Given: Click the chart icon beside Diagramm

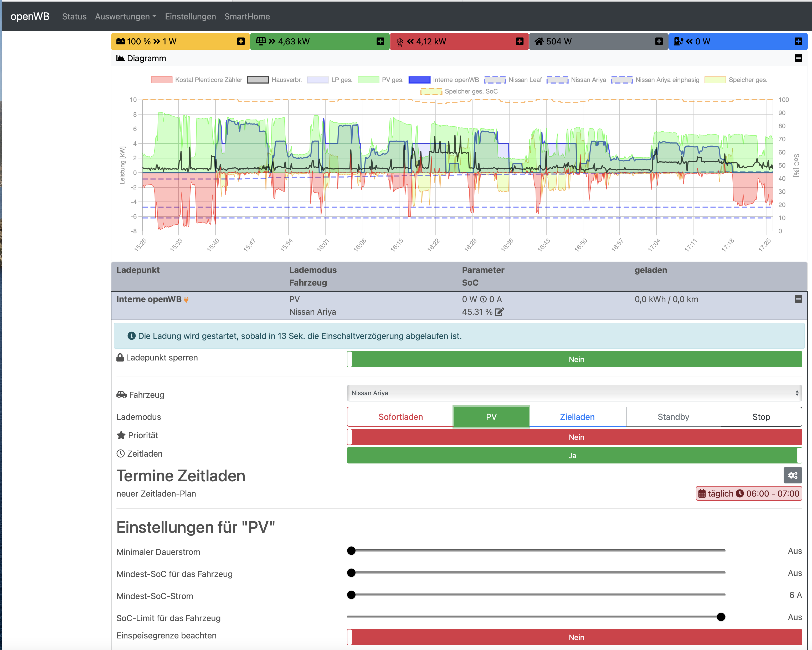Looking at the screenshot, I should point(121,58).
